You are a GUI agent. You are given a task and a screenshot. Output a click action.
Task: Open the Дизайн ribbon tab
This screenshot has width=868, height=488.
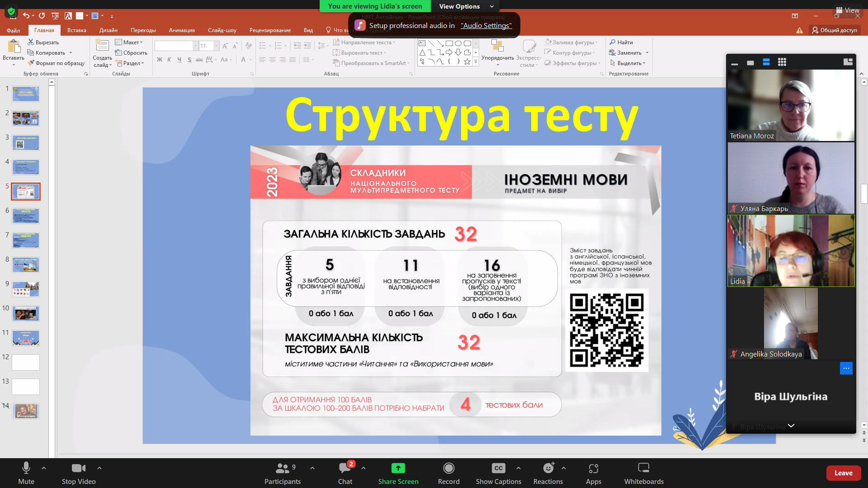[108, 30]
